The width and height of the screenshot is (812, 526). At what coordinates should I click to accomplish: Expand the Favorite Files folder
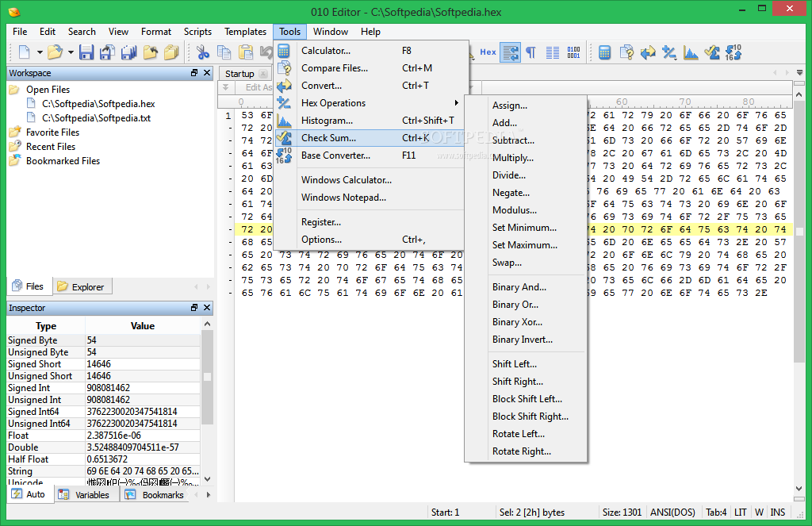click(x=52, y=132)
